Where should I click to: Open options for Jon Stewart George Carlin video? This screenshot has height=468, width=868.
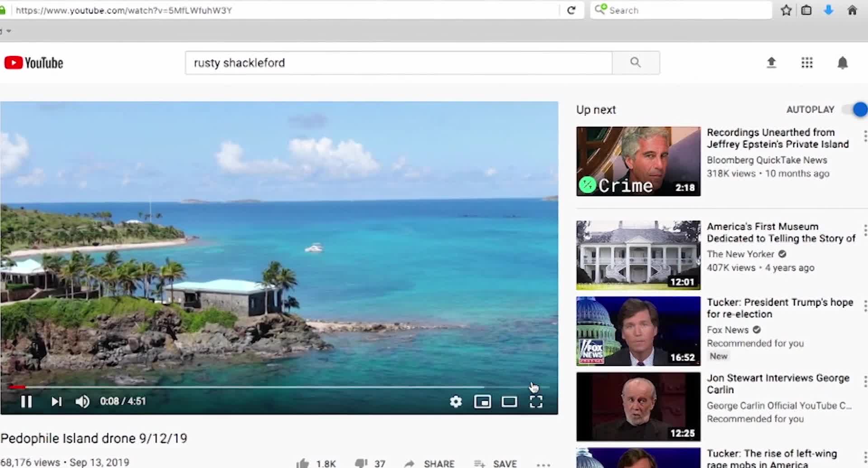[864, 381]
